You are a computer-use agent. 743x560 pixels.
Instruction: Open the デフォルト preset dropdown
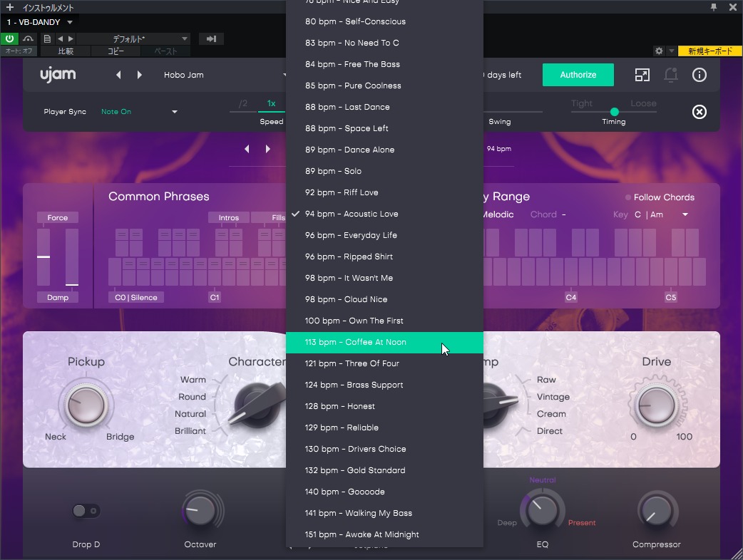click(133, 38)
